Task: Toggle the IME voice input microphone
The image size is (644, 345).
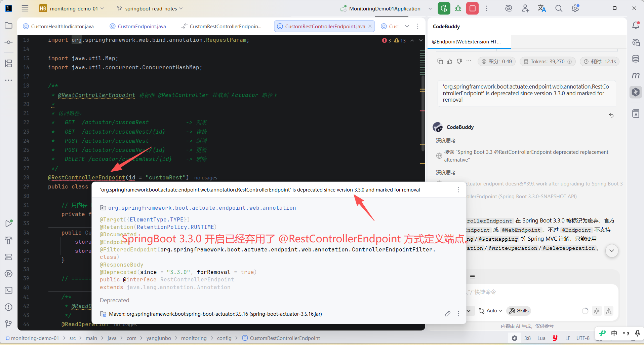Action: click(x=637, y=333)
